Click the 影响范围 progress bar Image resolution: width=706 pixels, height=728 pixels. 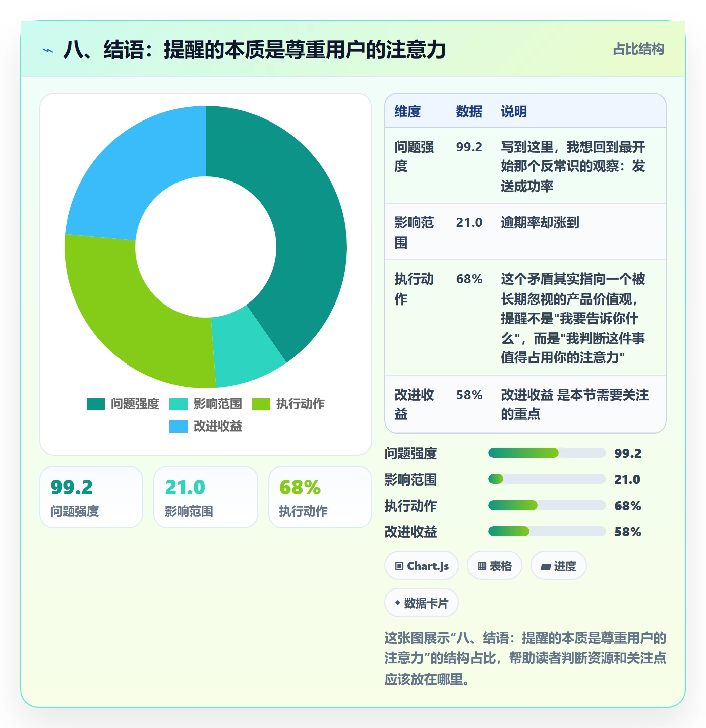(x=547, y=479)
